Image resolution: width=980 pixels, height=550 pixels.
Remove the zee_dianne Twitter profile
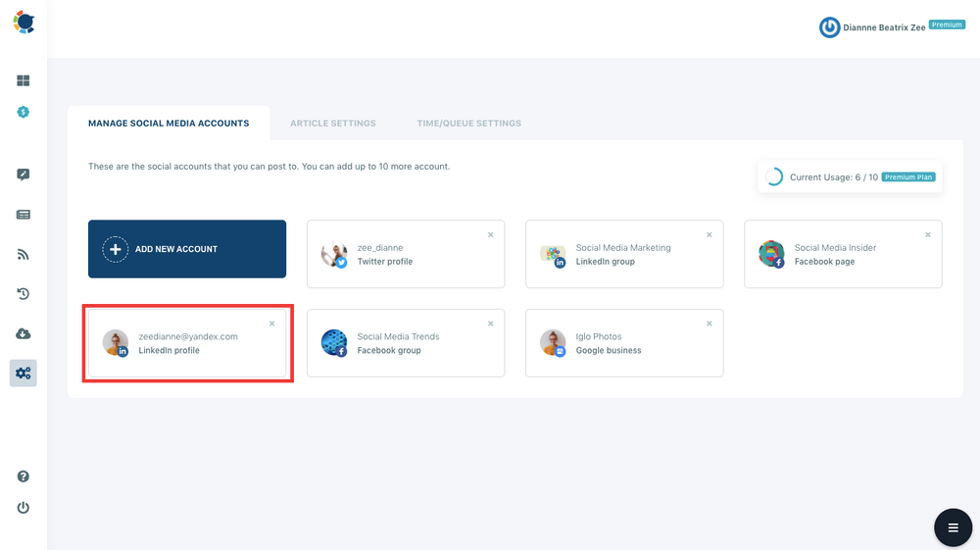(x=491, y=235)
